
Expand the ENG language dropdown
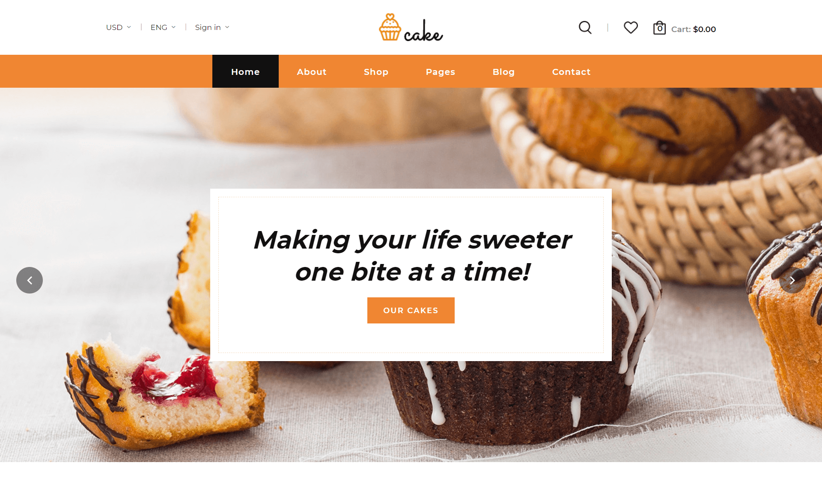coord(161,27)
